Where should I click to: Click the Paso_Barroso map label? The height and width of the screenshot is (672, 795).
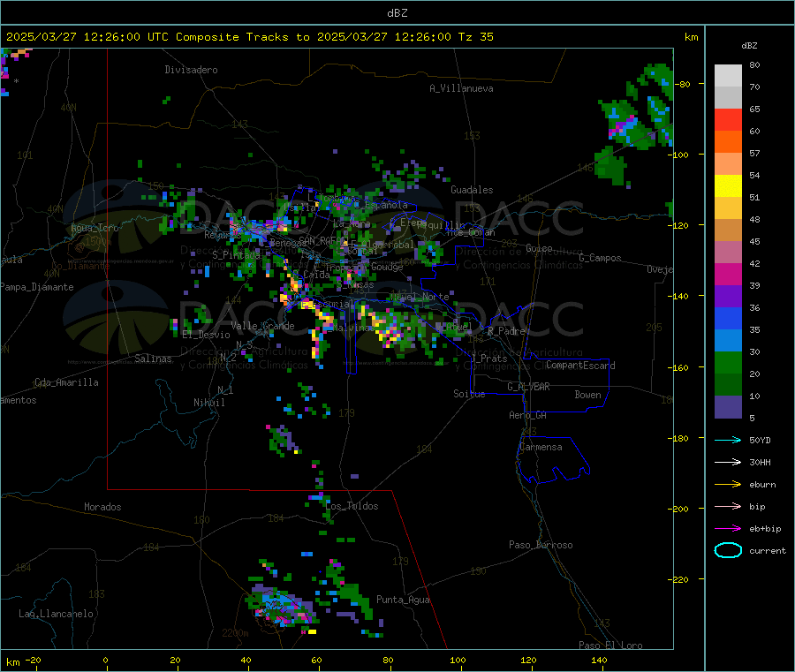(541, 545)
